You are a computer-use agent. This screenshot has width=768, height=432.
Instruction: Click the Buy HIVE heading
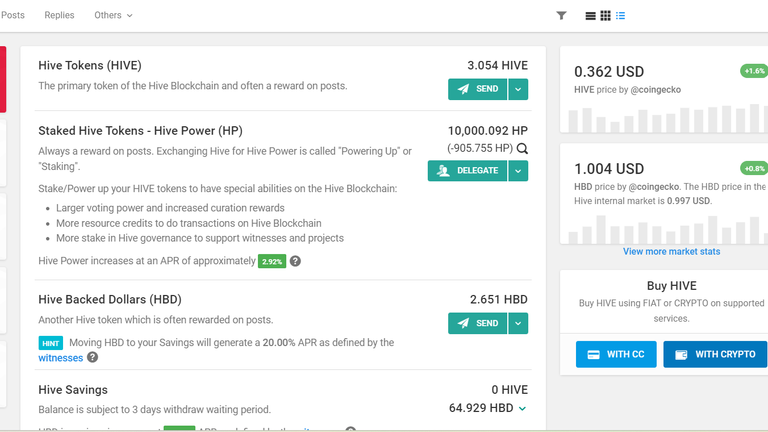pyautogui.click(x=672, y=286)
